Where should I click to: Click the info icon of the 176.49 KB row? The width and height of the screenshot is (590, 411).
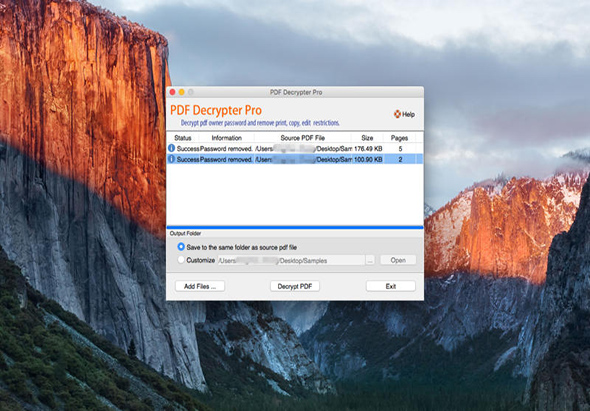pyautogui.click(x=172, y=148)
